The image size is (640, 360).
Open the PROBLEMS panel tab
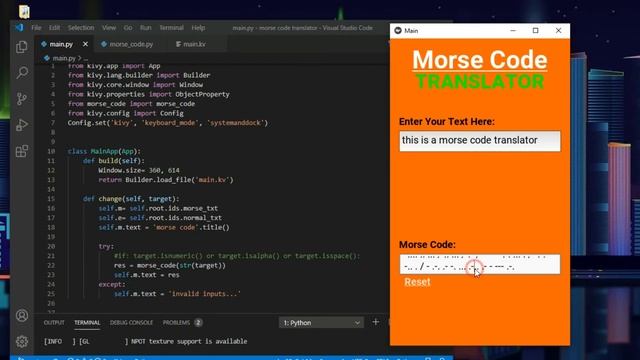click(176, 322)
